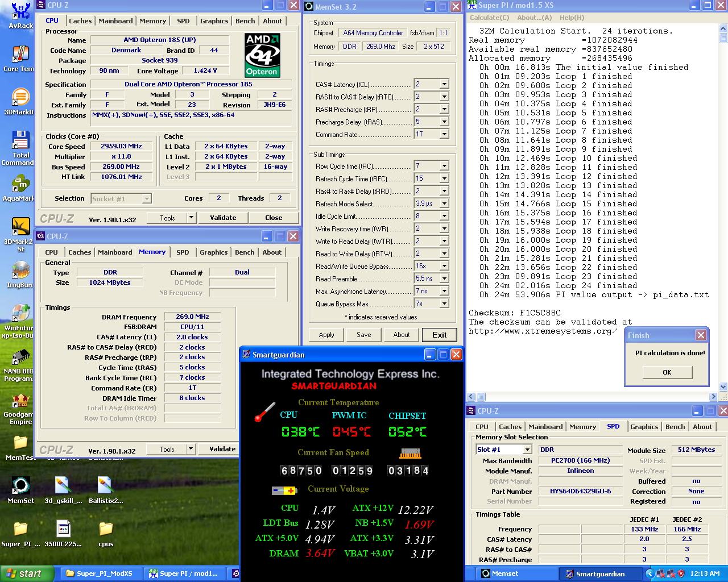Switch to Caches tab in top CPU-Z
Viewport: 728px width, 582px height.
(80, 21)
